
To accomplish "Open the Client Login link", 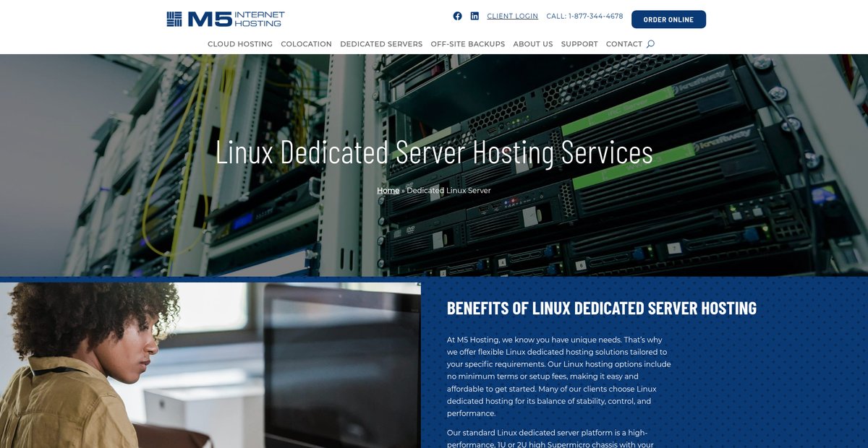I will pyautogui.click(x=512, y=16).
